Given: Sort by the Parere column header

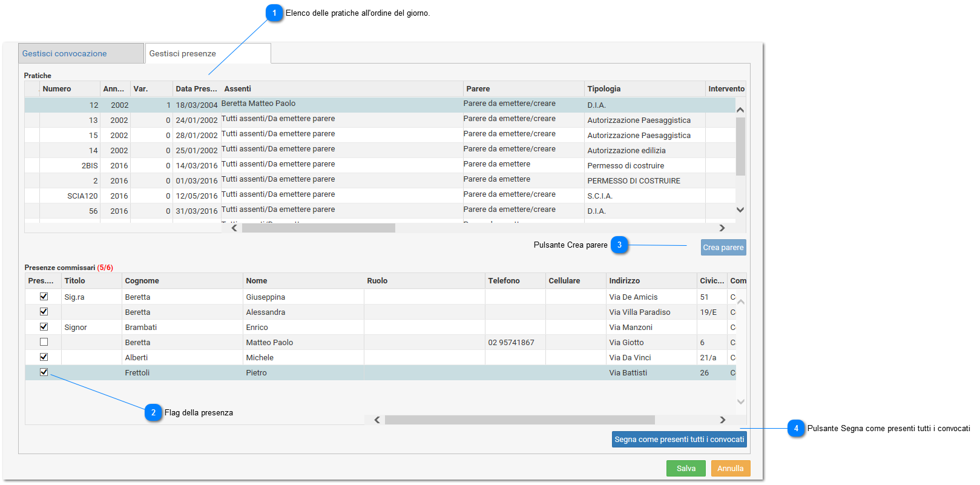Looking at the screenshot, I should (x=524, y=88).
